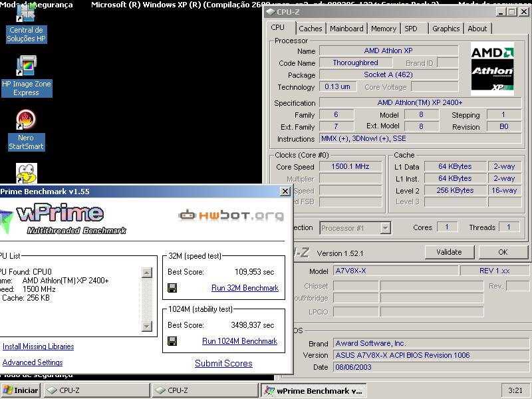The height and width of the screenshot is (399, 532).
Task: Click the mainboard Model field A7V8X-X
Action: tap(396, 271)
